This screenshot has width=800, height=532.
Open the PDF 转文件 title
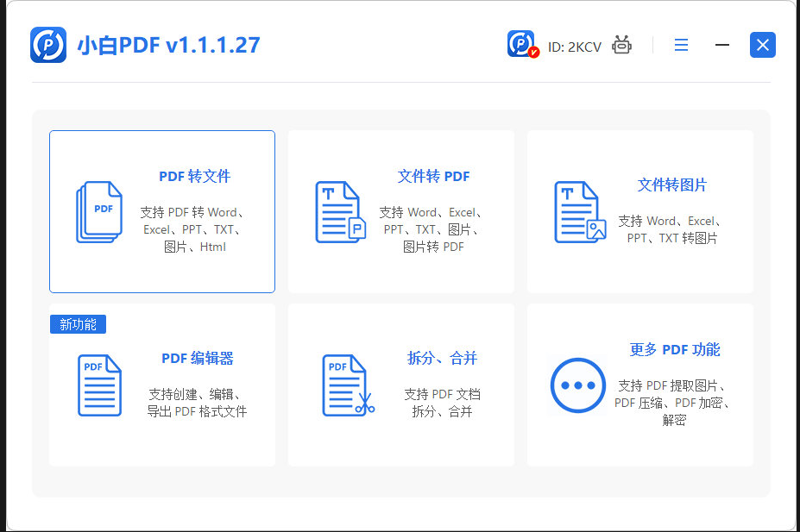click(194, 176)
